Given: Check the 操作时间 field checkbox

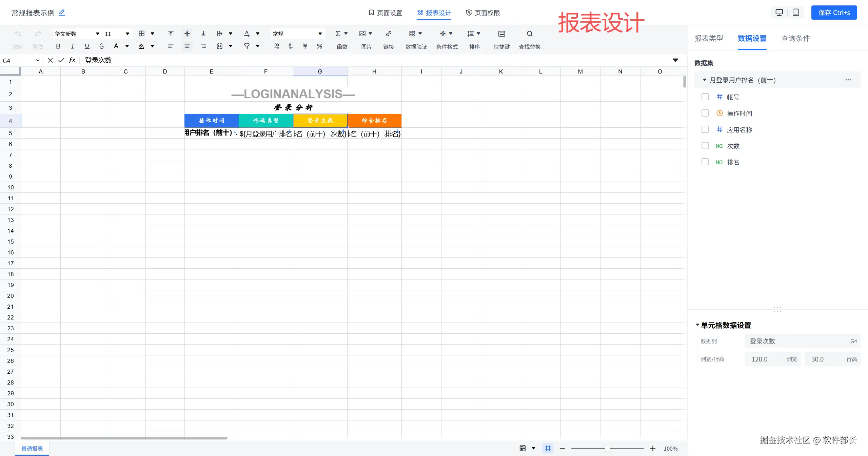Looking at the screenshot, I should [x=705, y=113].
